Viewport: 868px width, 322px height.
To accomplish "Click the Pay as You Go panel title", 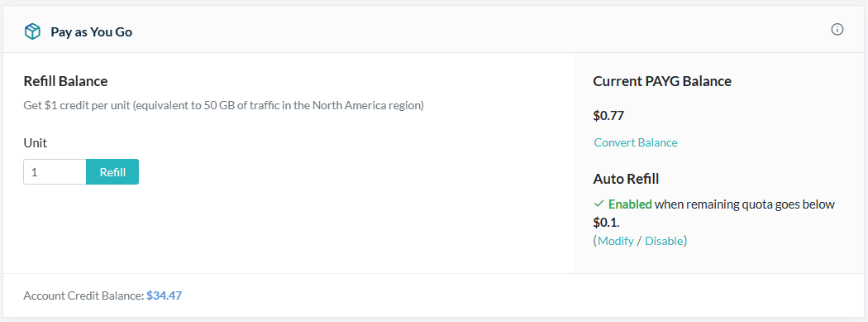I will pos(91,32).
